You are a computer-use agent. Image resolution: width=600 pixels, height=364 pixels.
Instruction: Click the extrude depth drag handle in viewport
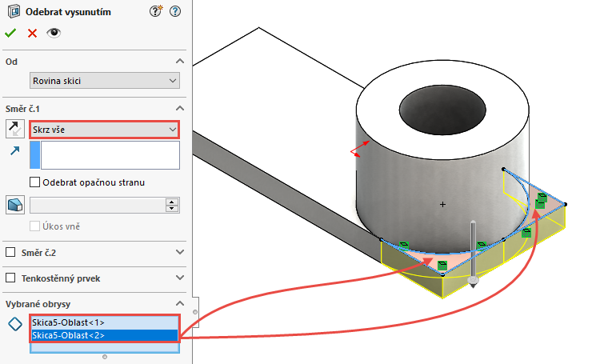[474, 254]
